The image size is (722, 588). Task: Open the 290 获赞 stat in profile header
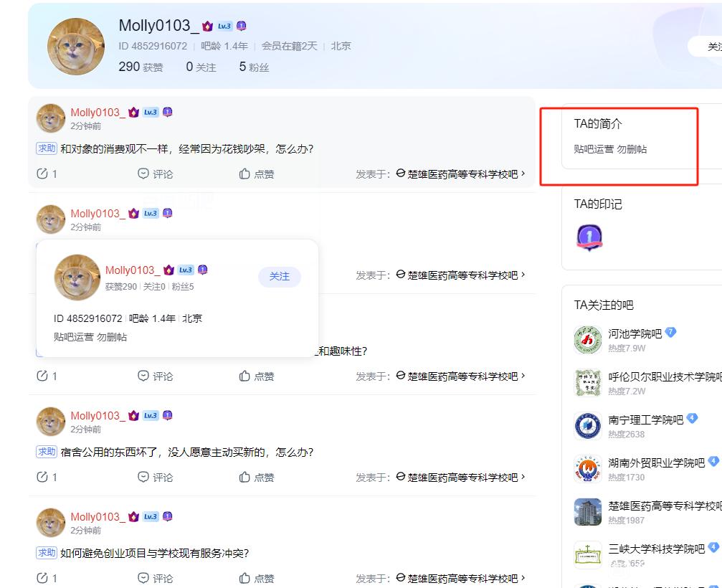[141, 67]
